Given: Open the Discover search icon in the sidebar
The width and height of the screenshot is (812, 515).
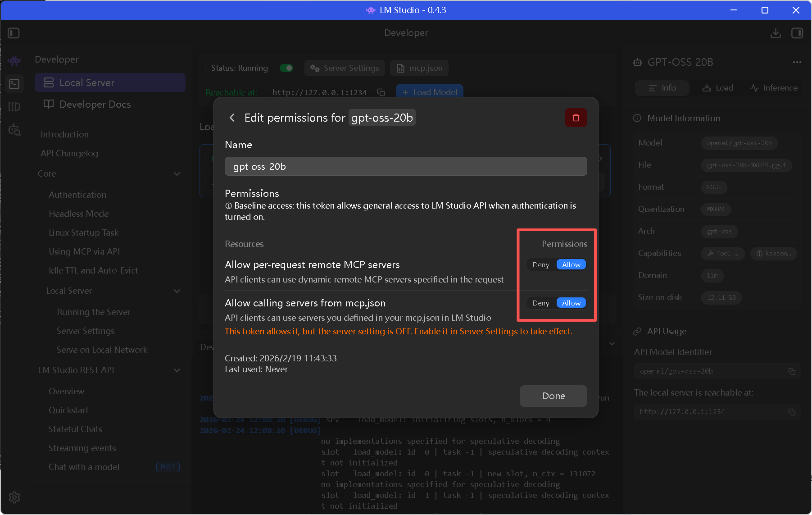Looking at the screenshot, I should point(14,130).
